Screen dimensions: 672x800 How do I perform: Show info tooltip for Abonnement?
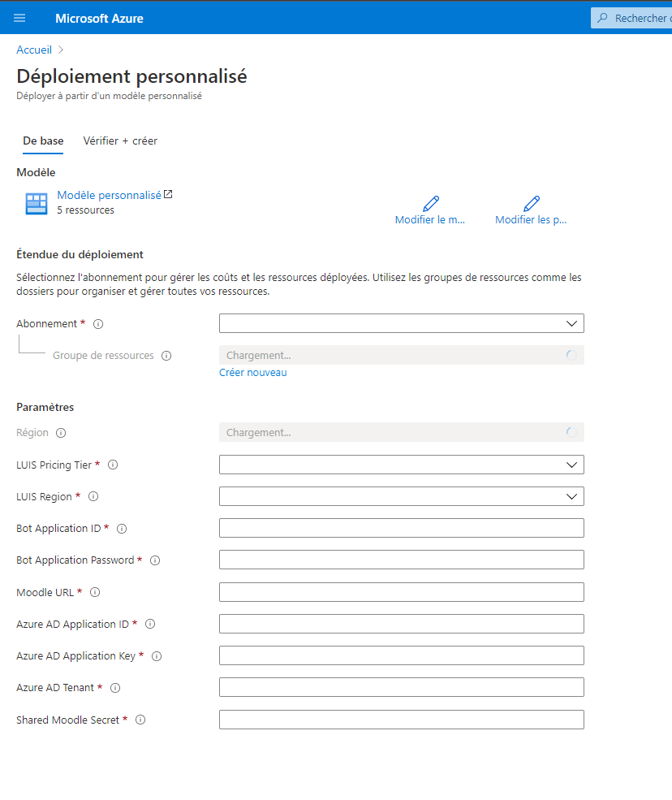(x=98, y=324)
